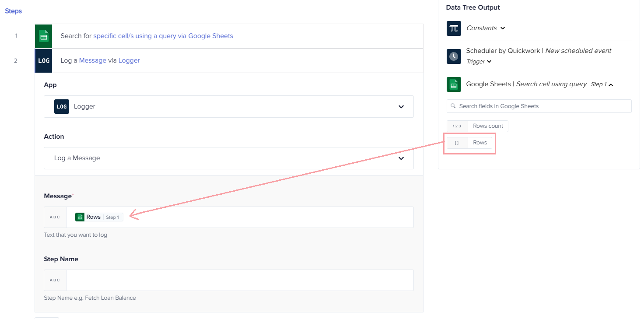Screen dimensions: 644x319
Task: Click the Steps heading
Action: point(13,11)
